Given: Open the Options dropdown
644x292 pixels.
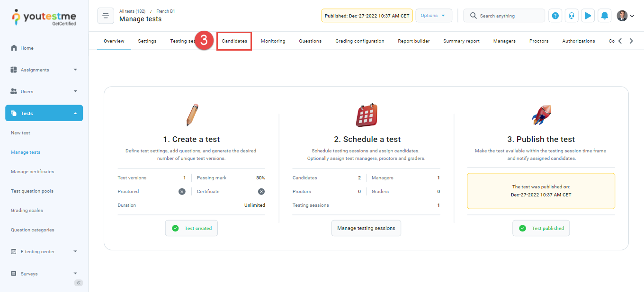Looking at the screenshot, I should point(433,16).
